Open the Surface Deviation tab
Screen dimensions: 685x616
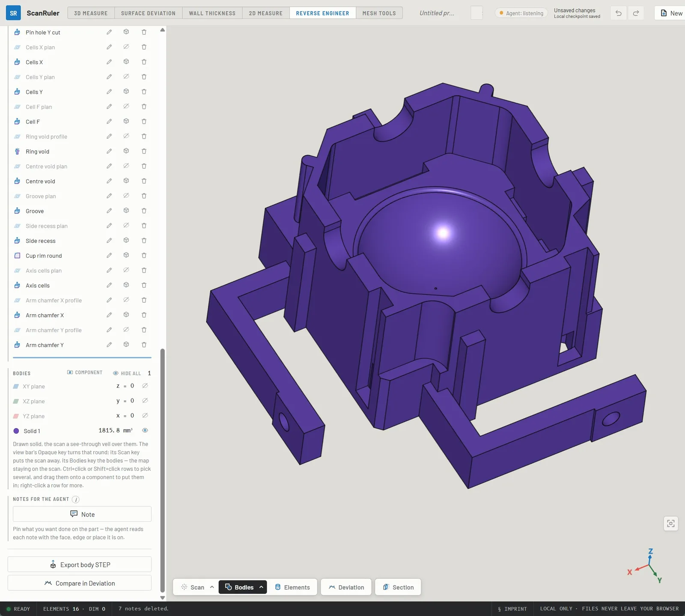coord(148,13)
